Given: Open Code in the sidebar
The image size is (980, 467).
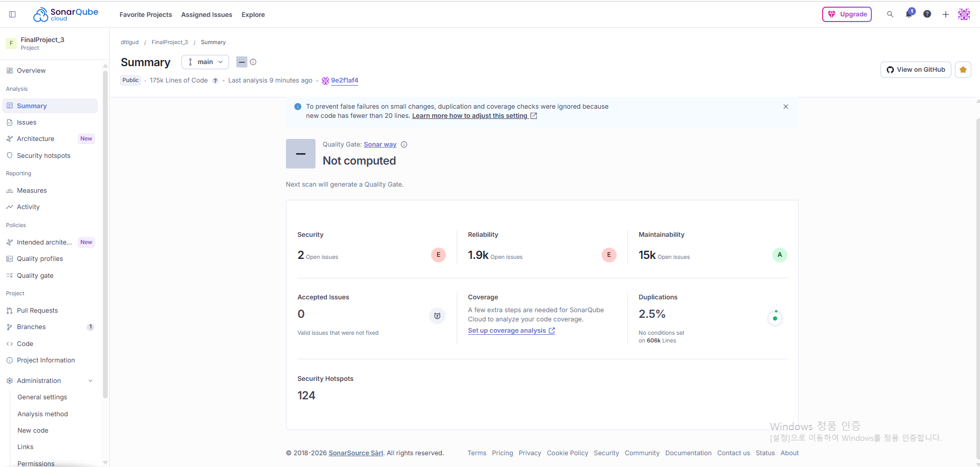Looking at the screenshot, I should [x=50, y=344].
